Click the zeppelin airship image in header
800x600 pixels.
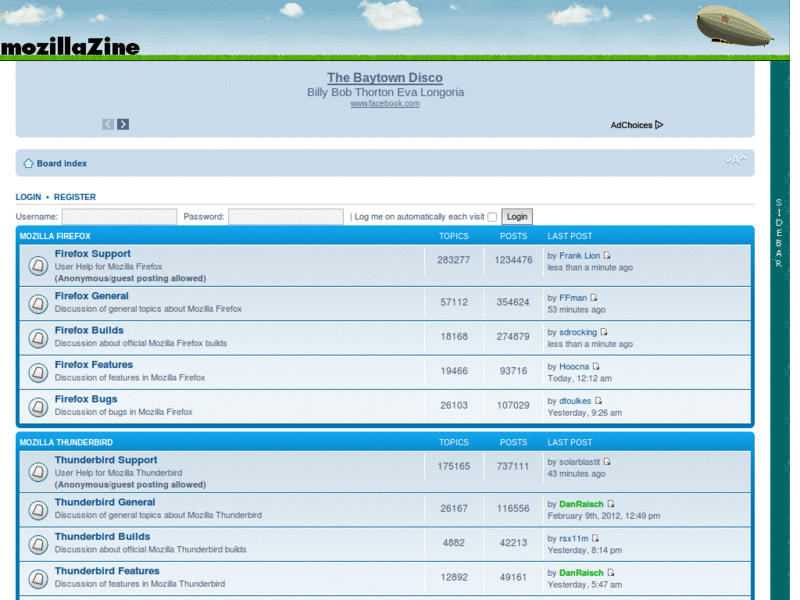735,26
